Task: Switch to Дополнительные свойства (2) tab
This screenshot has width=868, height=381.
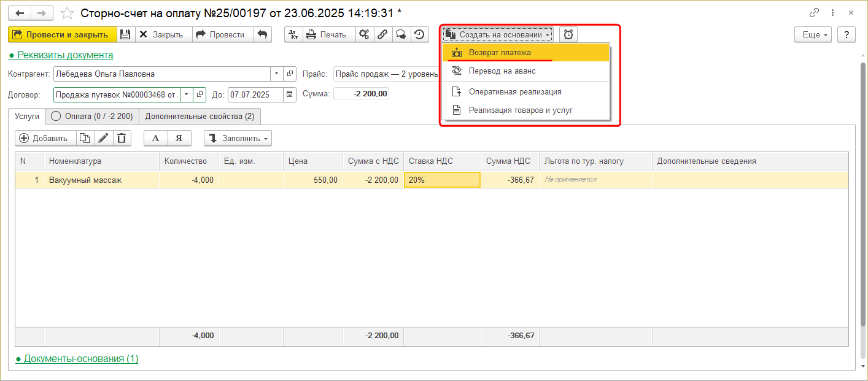Action: (x=200, y=116)
